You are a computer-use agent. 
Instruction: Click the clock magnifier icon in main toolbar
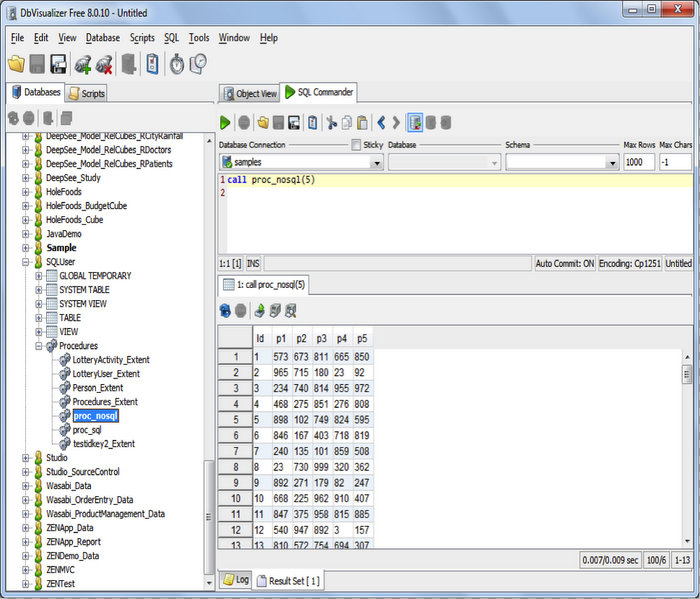pos(198,64)
